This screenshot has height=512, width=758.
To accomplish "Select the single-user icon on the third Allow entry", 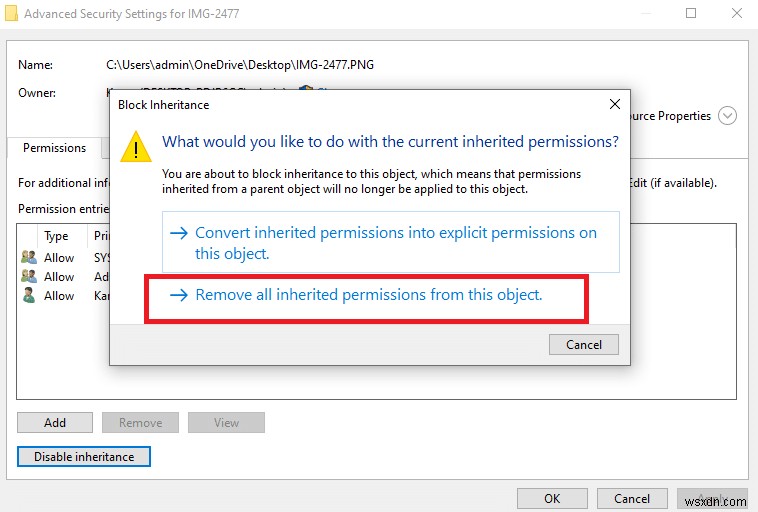I will coord(28,295).
